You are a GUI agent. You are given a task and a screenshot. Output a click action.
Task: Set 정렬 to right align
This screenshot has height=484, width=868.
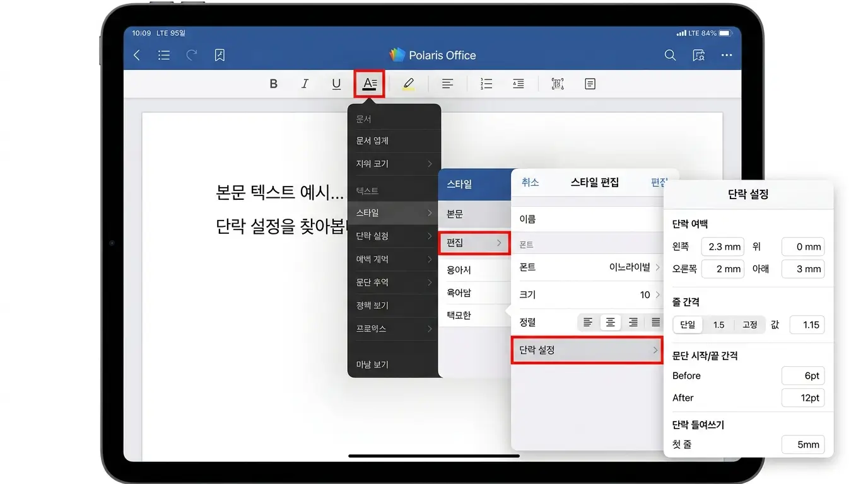[633, 322]
